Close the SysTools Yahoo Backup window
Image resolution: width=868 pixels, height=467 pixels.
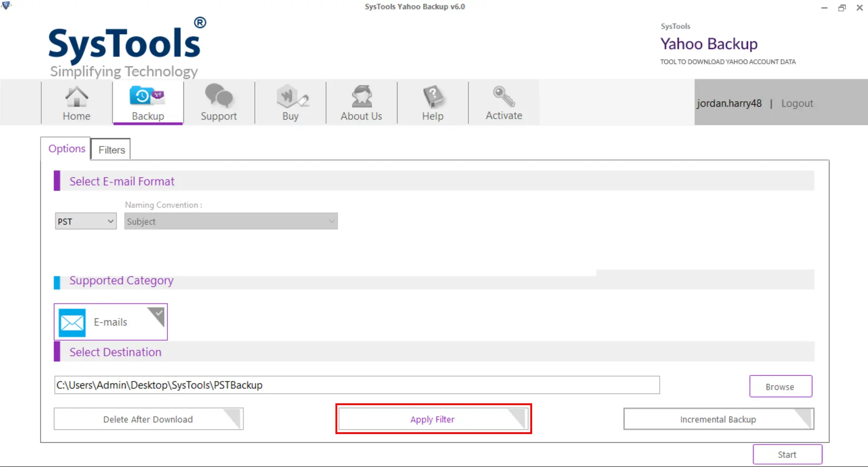click(x=859, y=8)
